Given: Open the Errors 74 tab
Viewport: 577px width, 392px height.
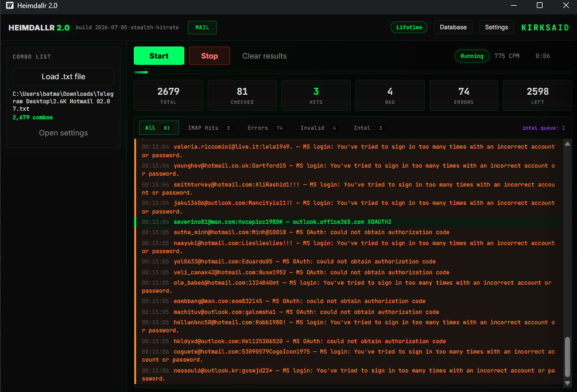Looking at the screenshot, I should click(x=265, y=128).
